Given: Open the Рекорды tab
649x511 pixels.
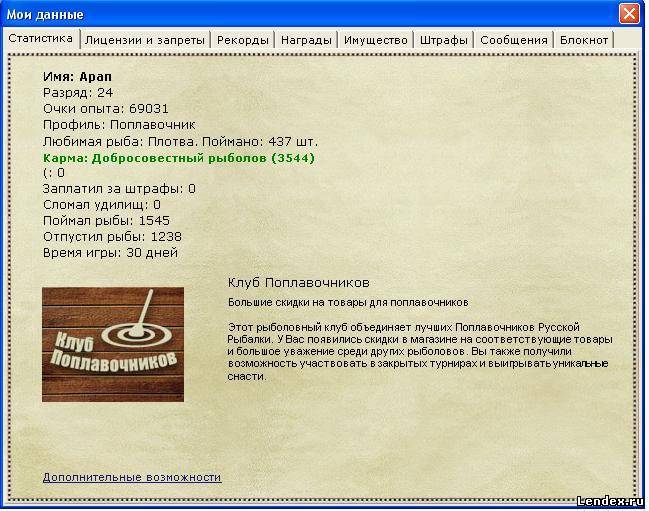Looking at the screenshot, I should tap(243, 40).
